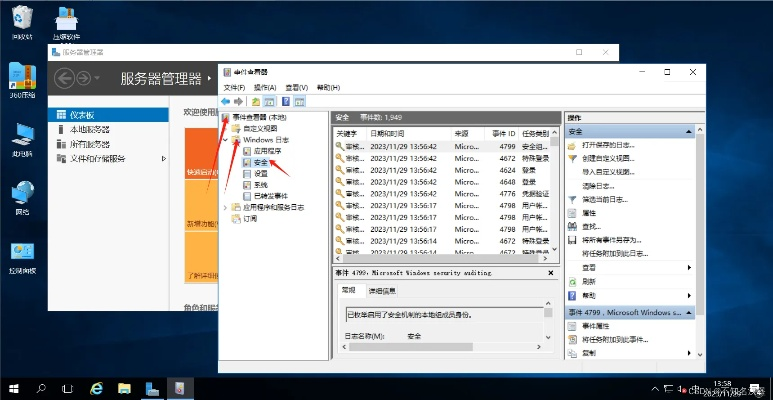Click the Forward arrow in Event Viewer toolbar
Viewport: 773px width, 400px height.
tap(239, 102)
